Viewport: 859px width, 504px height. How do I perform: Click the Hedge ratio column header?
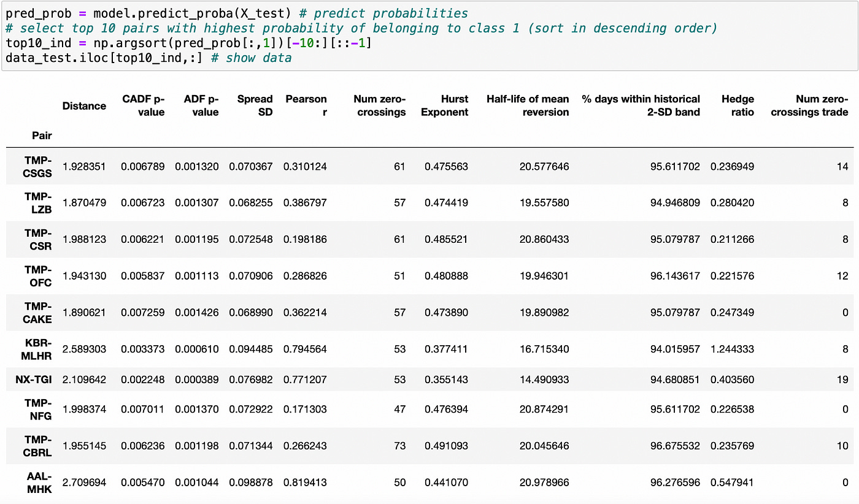[738, 105]
